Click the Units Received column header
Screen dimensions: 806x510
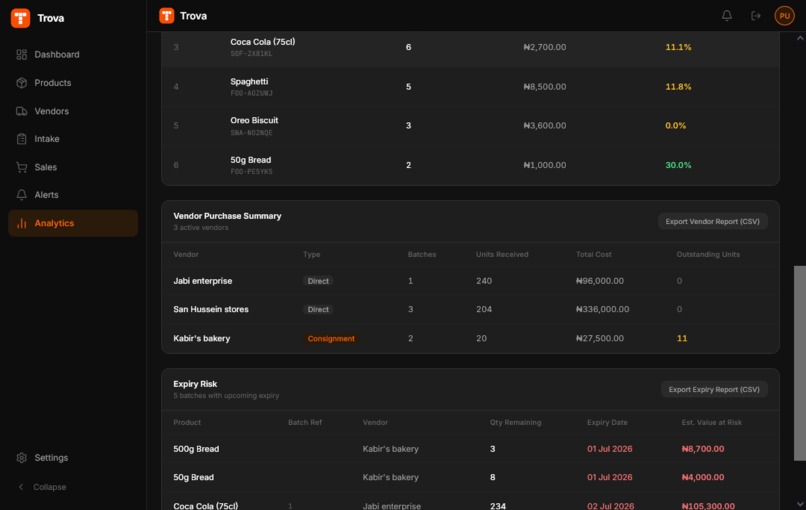[502, 254]
